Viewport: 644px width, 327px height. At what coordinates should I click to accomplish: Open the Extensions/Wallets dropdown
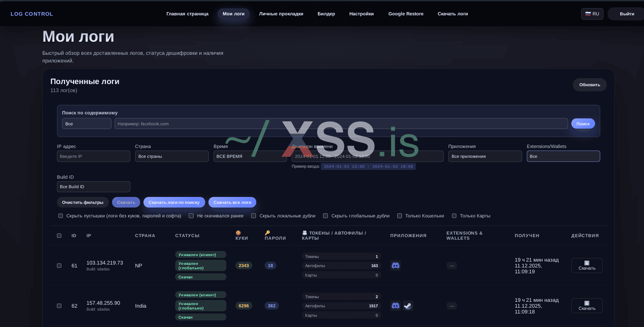[563, 156]
